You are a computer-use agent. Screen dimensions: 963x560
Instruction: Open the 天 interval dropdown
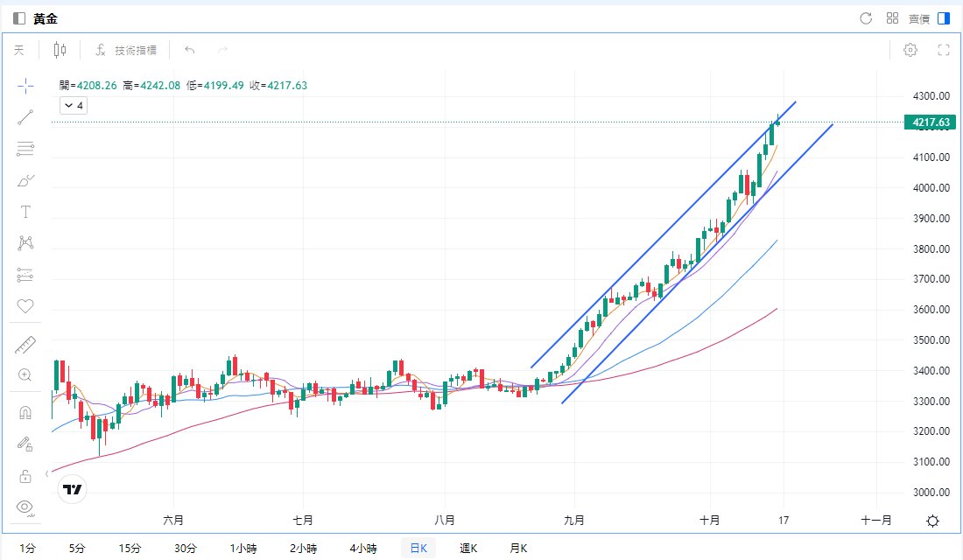pyautogui.click(x=19, y=50)
